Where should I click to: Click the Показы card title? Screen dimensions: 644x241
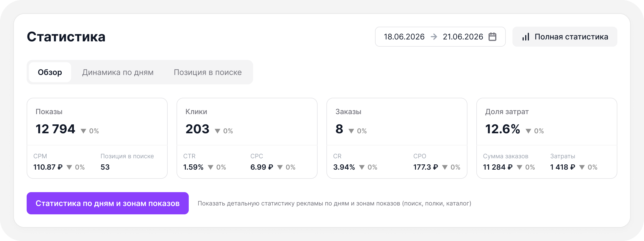(49, 112)
